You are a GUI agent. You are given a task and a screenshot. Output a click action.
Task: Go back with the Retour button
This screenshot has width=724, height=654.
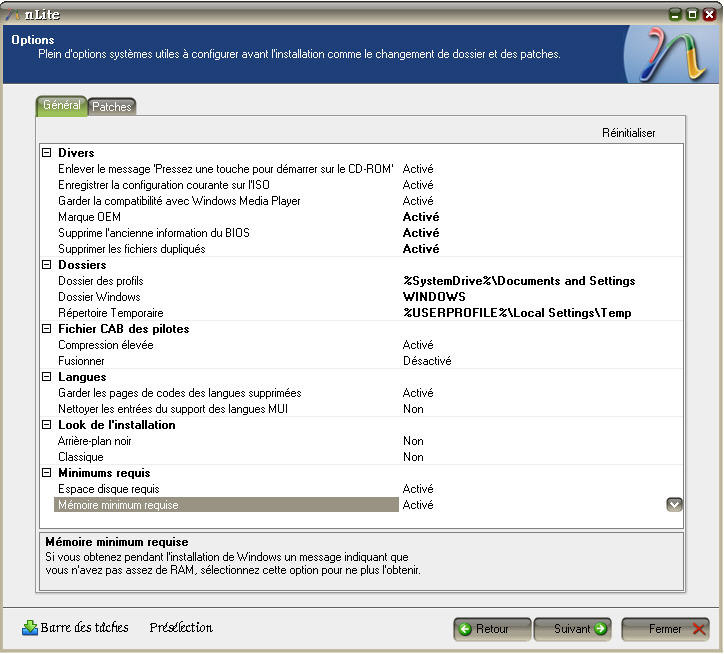[492, 629]
